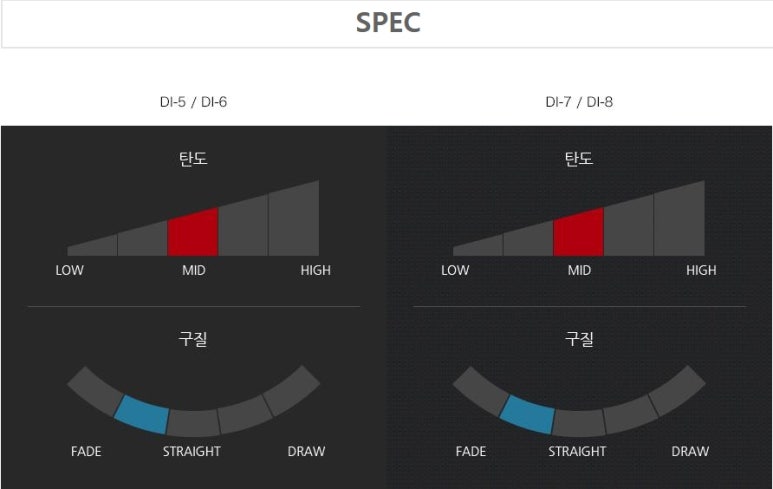This screenshot has width=773, height=489.
Task: Click the DRAW label under DI-7 / DI-8
Action: click(x=690, y=451)
